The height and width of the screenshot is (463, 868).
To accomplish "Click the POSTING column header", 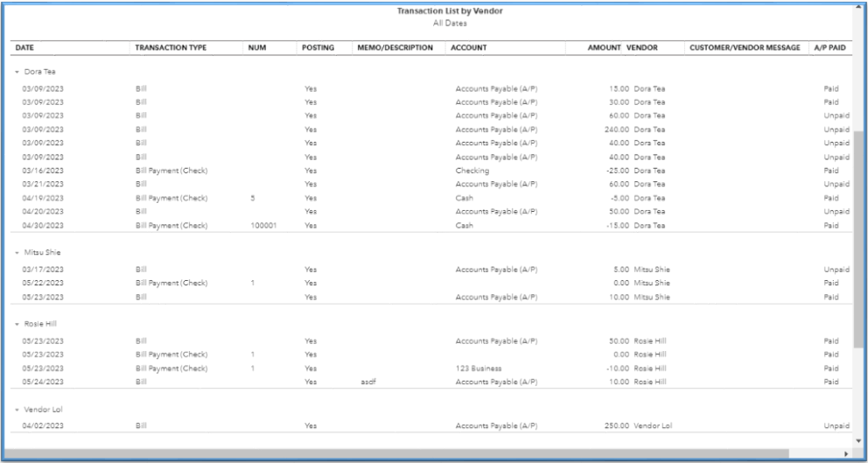I will pos(318,47).
